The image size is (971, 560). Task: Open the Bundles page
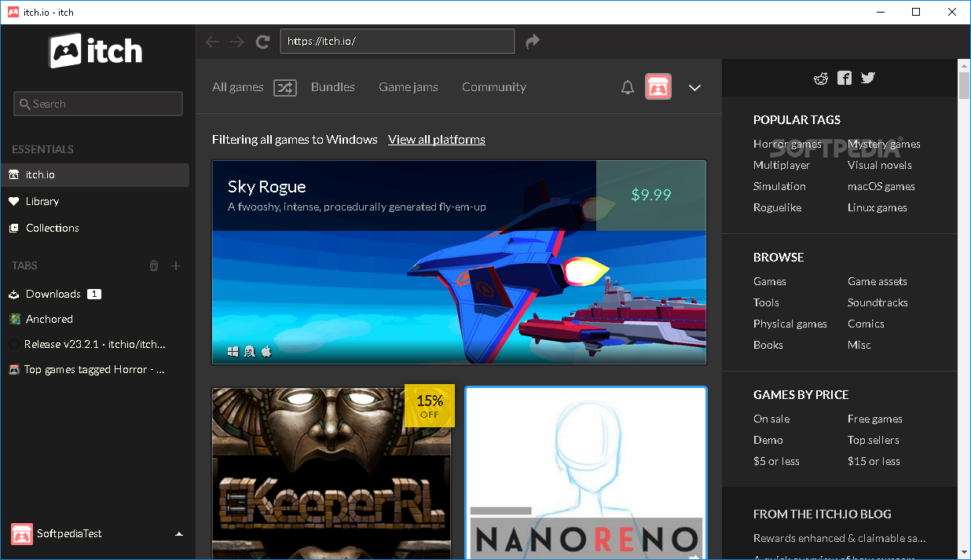(x=333, y=87)
